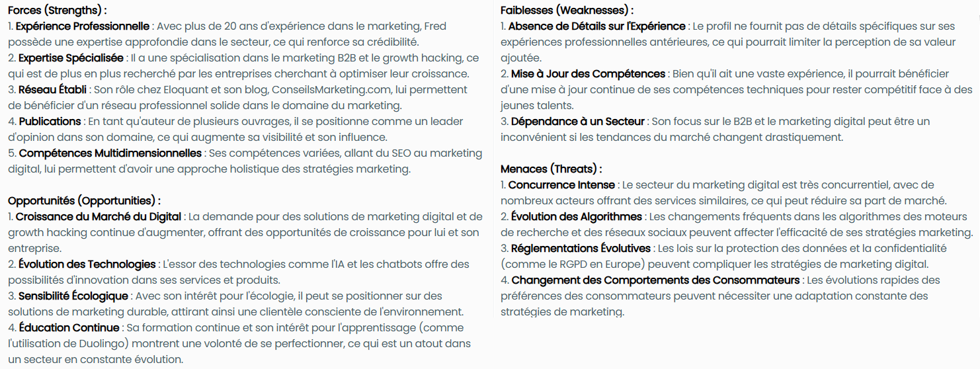Select the 'Évolution des Algorithmes' label
The height and width of the screenshot is (369, 980).
pyautogui.click(x=577, y=217)
